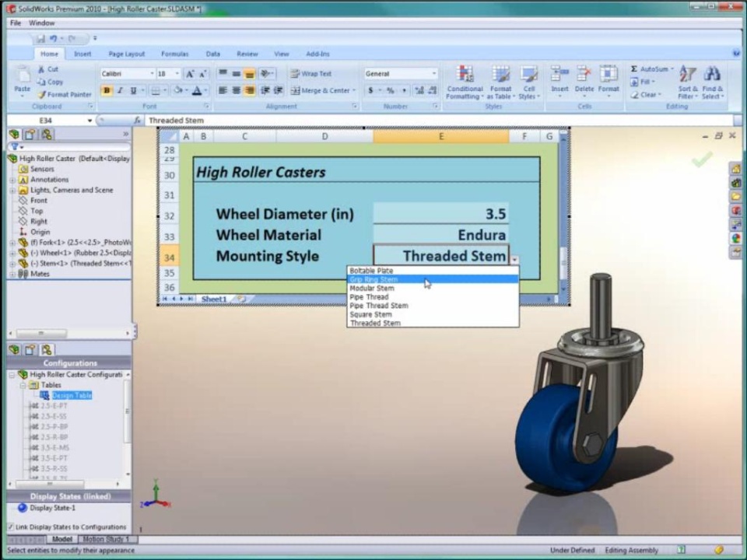Choose Modular Stem from the list
Viewport: 747px width, 560px height.
[x=433, y=288]
